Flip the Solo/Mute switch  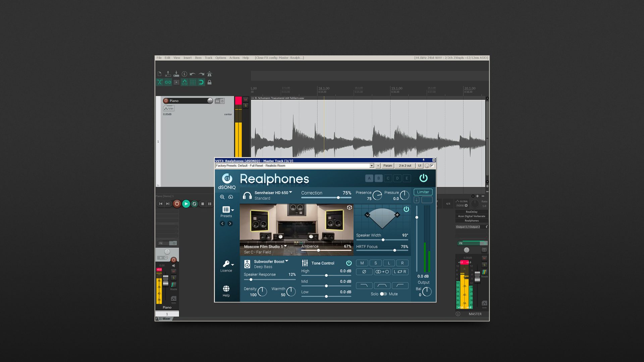click(383, 294)
